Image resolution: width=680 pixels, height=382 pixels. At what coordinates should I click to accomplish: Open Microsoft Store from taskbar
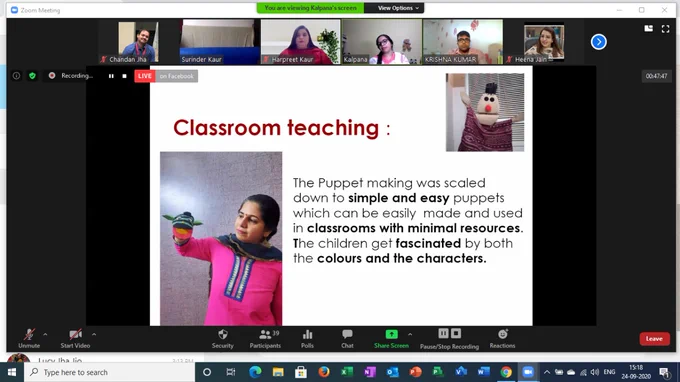301,372
